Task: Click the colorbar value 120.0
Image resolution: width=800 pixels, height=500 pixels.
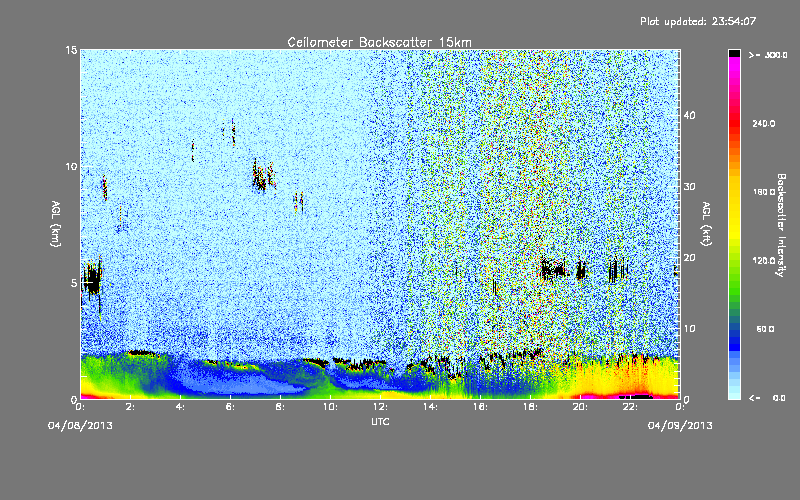Action: pos(764,260)
